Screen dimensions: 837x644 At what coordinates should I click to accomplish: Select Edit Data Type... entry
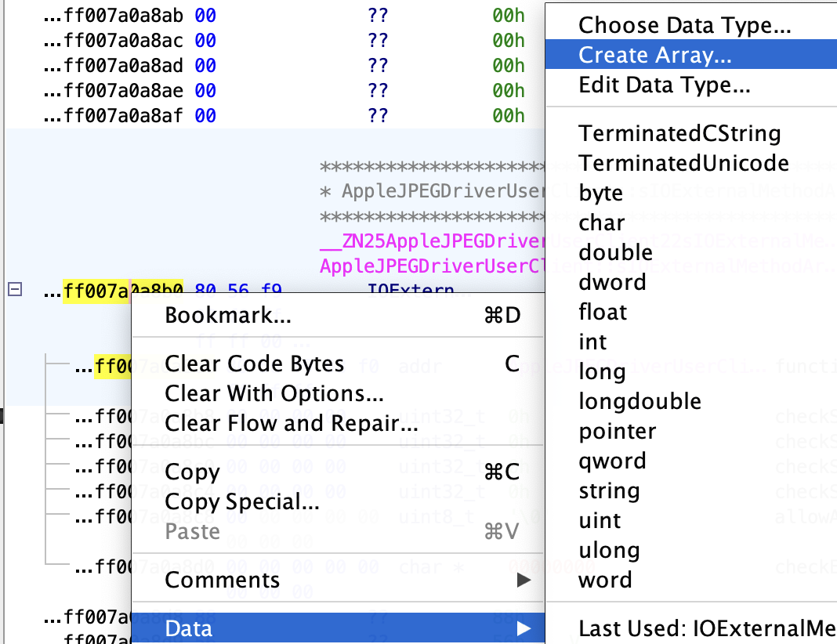click(x=664, y=85)
